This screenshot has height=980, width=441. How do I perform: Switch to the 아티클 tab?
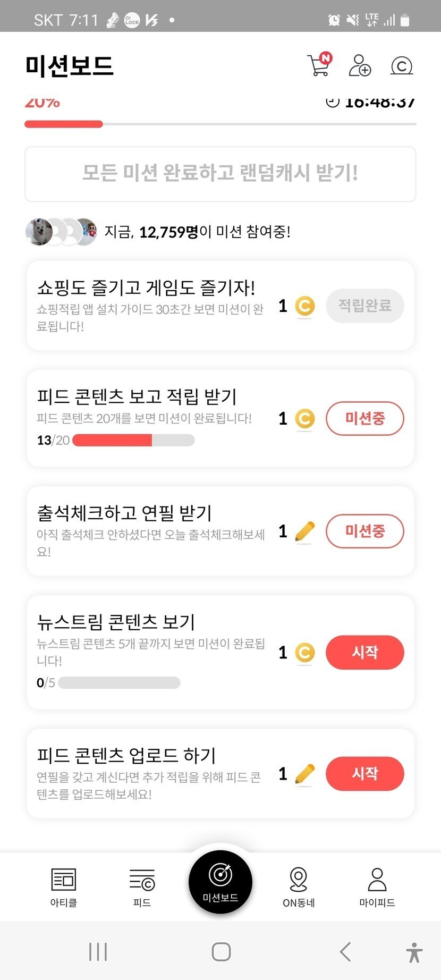64,886
